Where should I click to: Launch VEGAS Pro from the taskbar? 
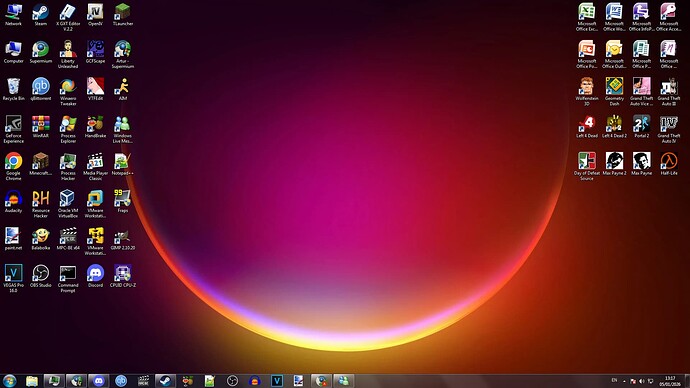(x=277, y=381)
